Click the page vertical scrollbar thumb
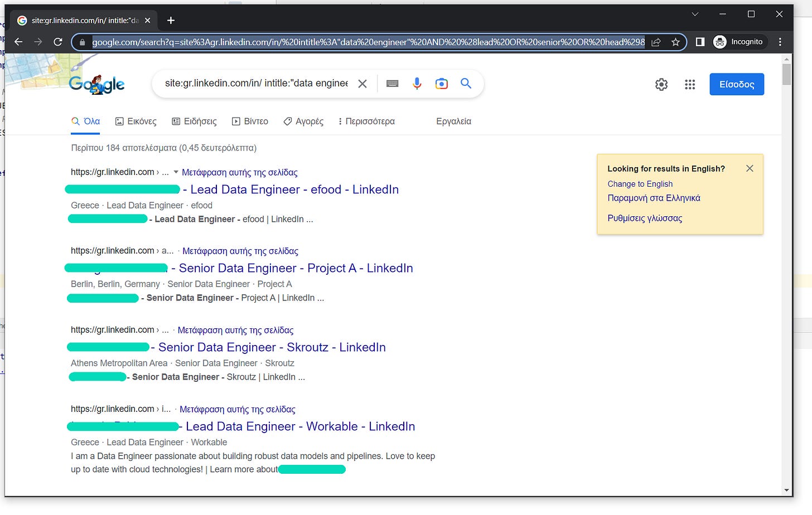Viewport: 812px width, 515px height. tap(786, 74)
